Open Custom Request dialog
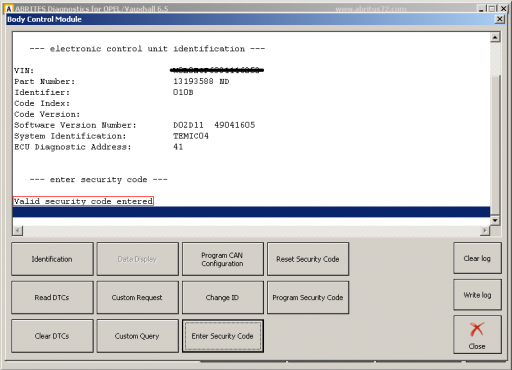The height and width of the screenshot is (370, 512). click(137, 297)
